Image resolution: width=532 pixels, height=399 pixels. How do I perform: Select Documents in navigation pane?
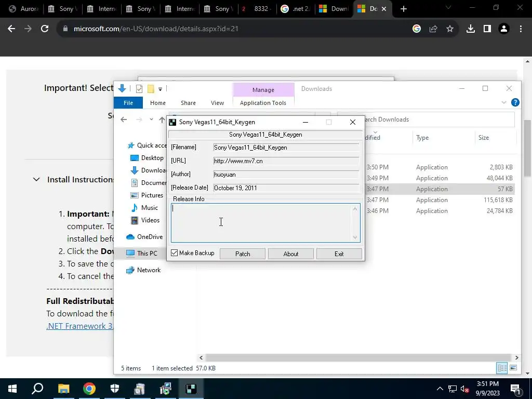pos(149,183)
